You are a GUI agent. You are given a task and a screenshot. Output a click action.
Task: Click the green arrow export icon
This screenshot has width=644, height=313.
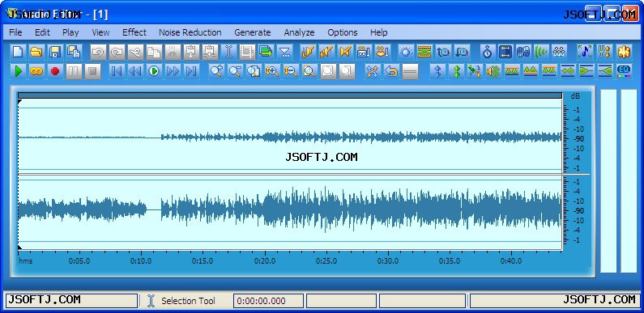pyautogui.click(x=267, y=52)
